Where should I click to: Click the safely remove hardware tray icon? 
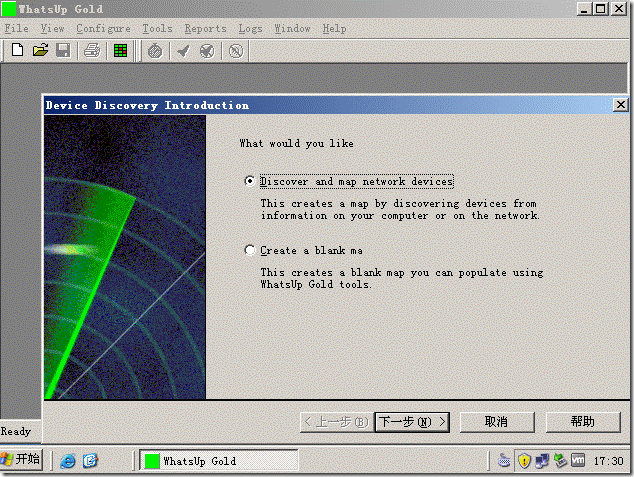pos(560,460)
